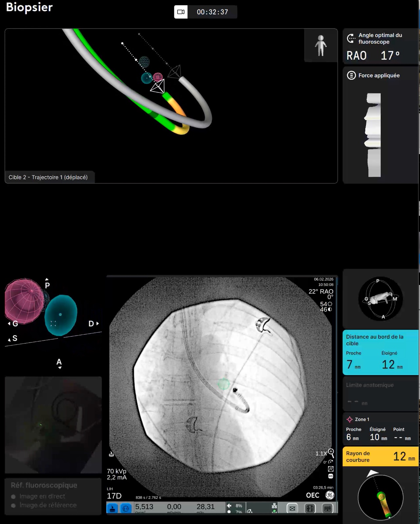
Task: Click the D right arrow marker
Action: [x=94, y=324]
